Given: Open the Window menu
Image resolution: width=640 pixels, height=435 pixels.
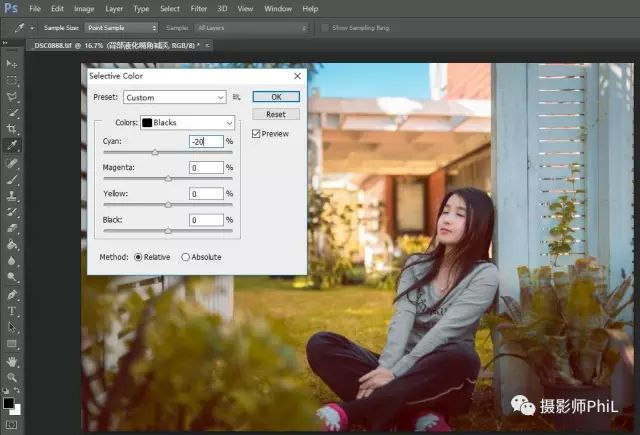Looking at the screenshot, I should click(x=278, y=9).
